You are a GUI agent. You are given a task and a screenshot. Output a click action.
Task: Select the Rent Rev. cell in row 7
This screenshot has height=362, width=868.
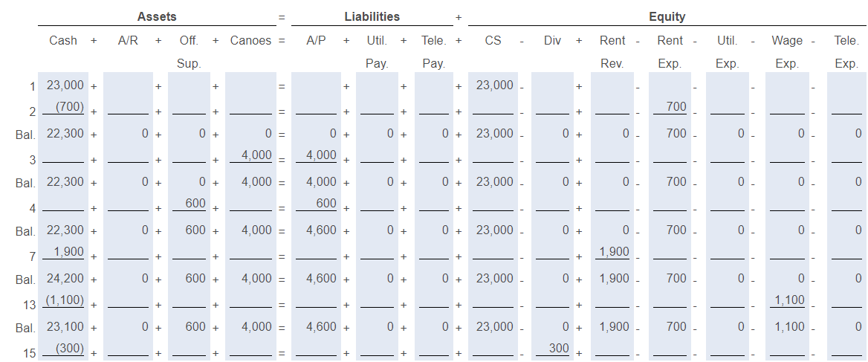pos(612,252)
